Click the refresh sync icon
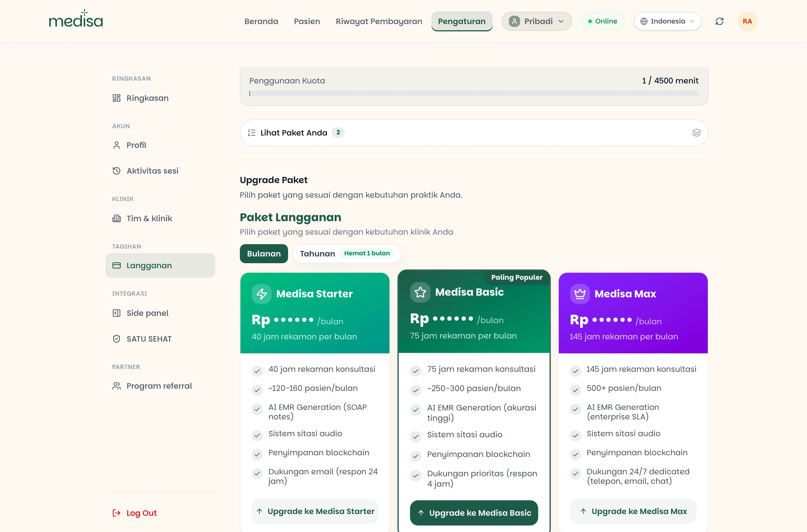This screenshot has width=807, height=532. 719,21
